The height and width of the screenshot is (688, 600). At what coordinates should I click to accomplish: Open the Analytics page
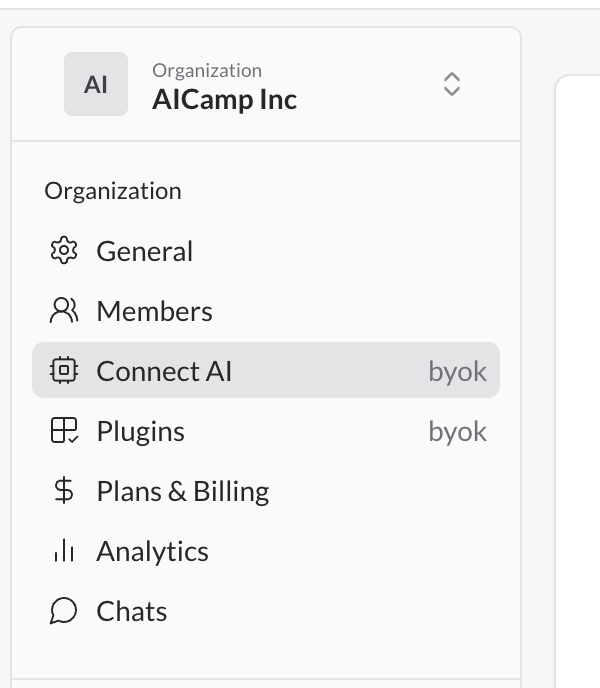click(x=266, y=550)
